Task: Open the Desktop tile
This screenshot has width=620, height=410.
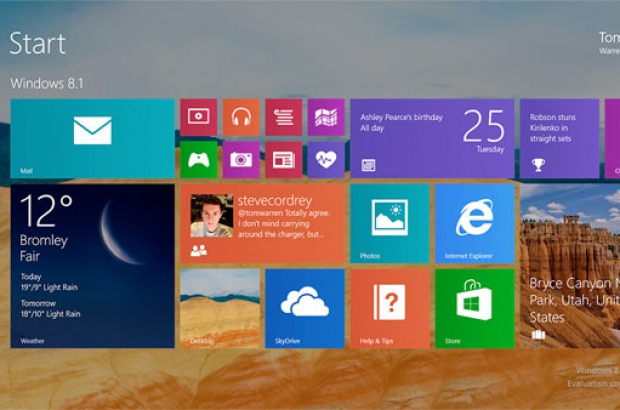Action: coord(220,308)
